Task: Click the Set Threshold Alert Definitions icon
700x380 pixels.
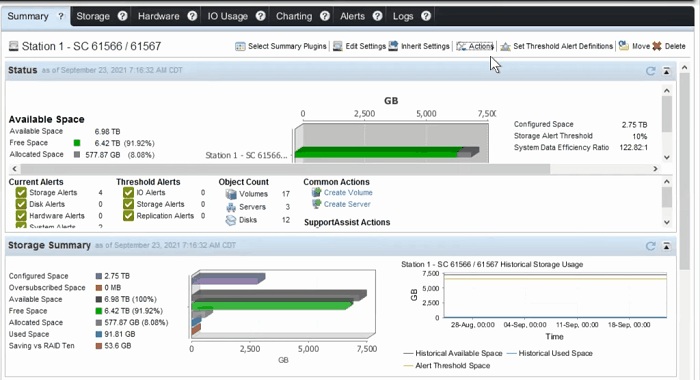Action: pos(505,46)
